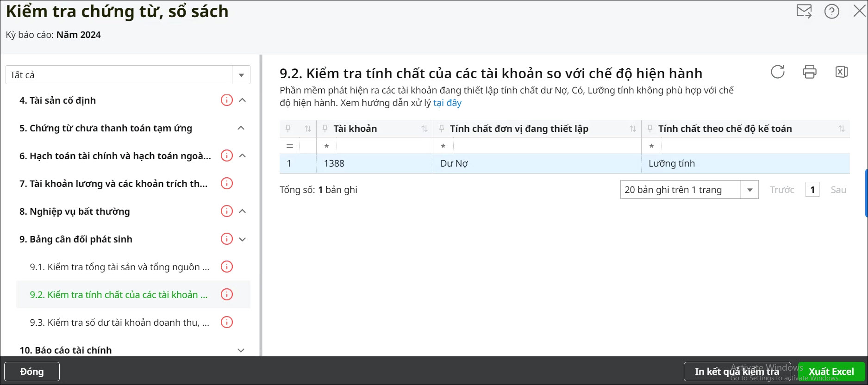
Task: Click the Excel export icon near the title
Action: pos(841,72)
